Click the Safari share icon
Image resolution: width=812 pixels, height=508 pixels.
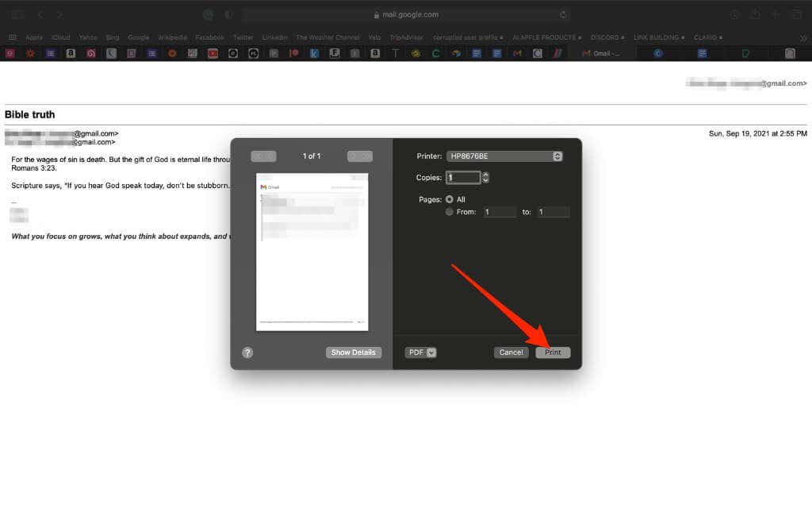click(755, 14)
